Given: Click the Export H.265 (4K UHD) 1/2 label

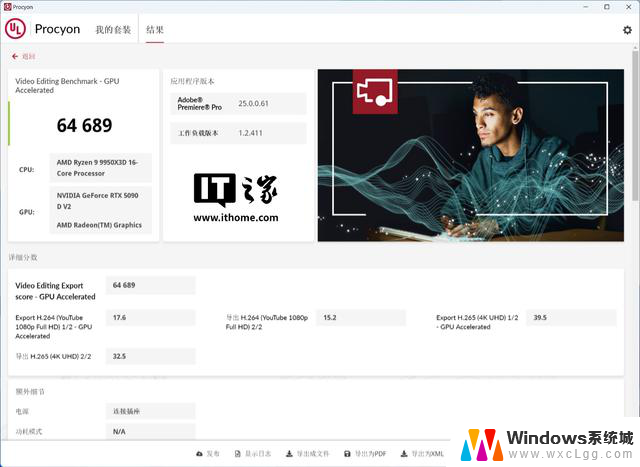Looking at the screenshot, I should pos(477,322).
